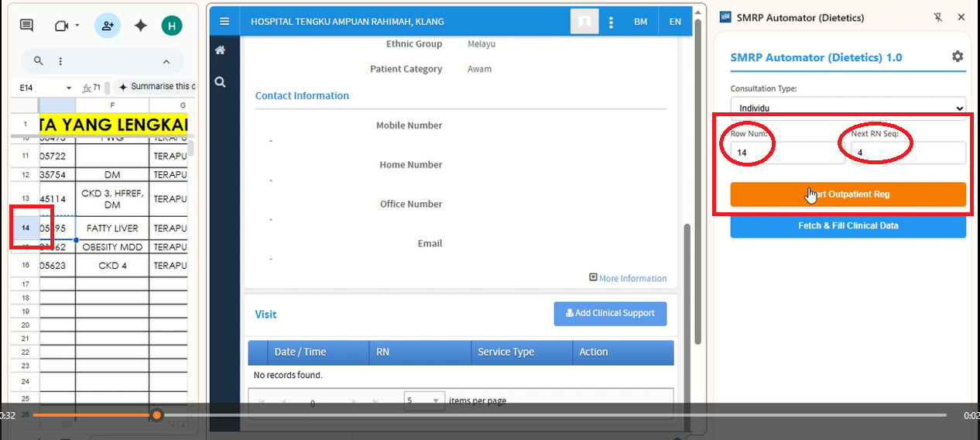The image size is (980, 440).
Task: Open SMRP Automator settings gear
Action: coord(958,57)
